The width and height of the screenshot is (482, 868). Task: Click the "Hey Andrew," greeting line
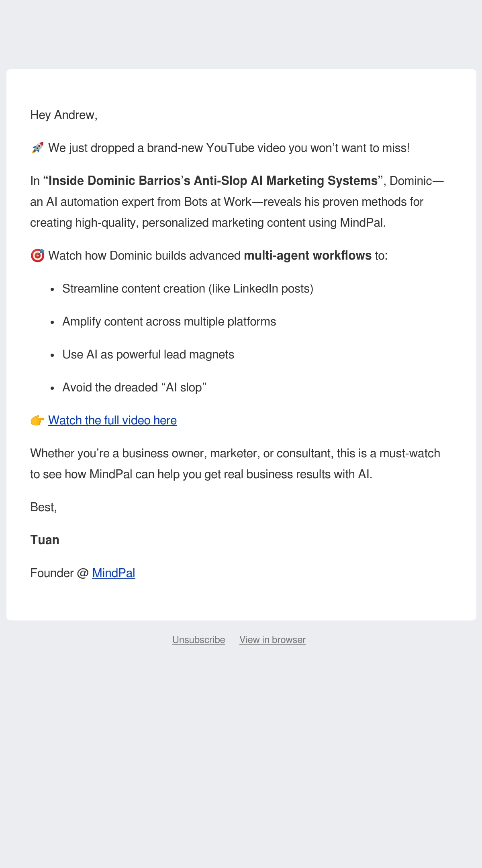point(64,115)
